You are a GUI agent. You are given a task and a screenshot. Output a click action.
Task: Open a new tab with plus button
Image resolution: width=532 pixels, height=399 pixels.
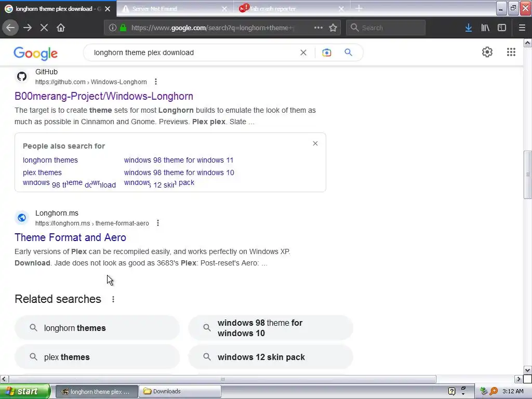pyautogui.click(x=359, y=8)
